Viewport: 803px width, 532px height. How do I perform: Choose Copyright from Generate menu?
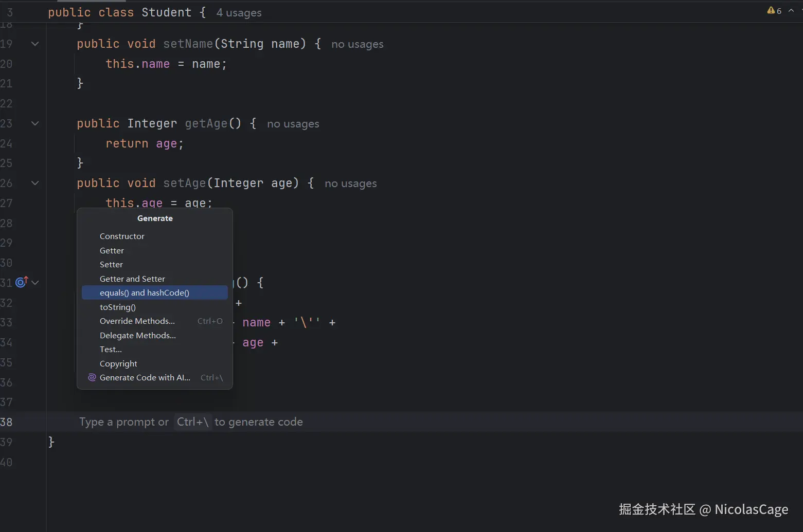coord(154,363)
